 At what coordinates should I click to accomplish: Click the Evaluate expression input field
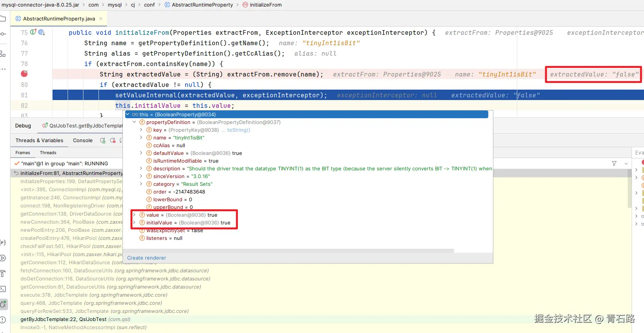click(x=639, y=153)
